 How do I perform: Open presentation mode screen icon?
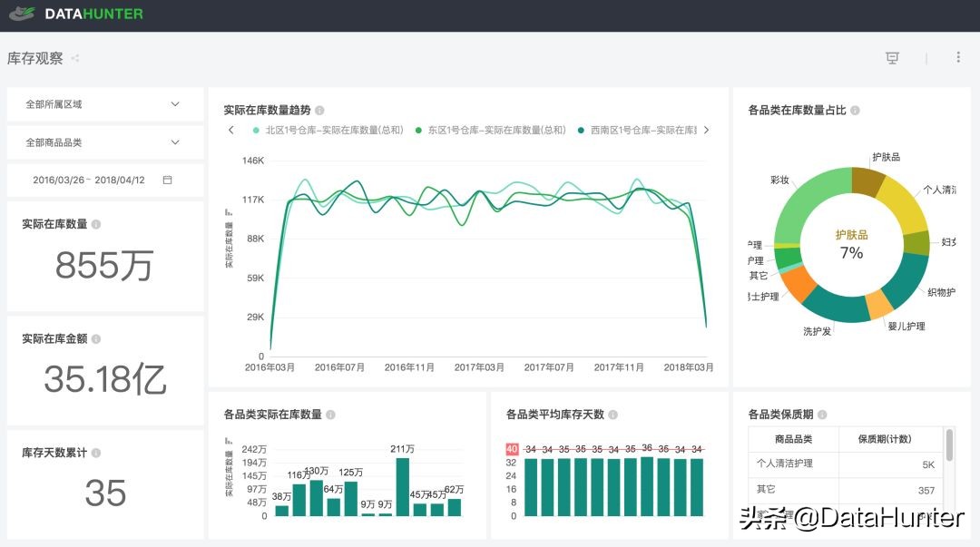[x=892, y=58]
